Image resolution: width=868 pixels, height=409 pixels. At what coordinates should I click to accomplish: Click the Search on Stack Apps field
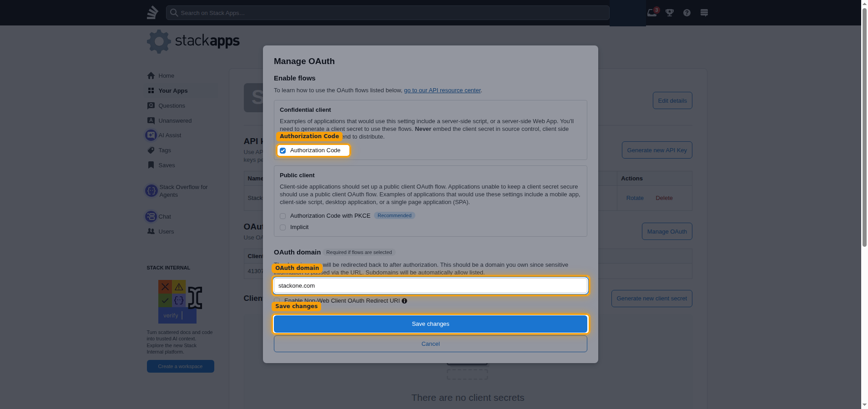tap(388, 13)
